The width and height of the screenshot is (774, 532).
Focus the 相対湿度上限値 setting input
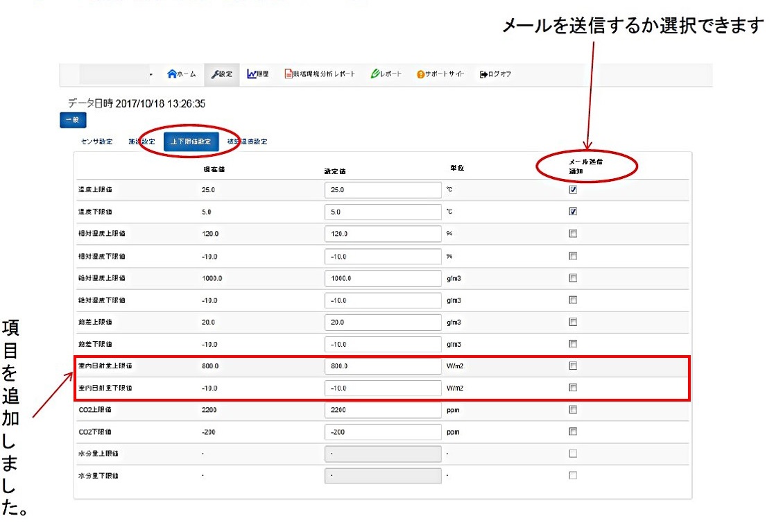383,234
